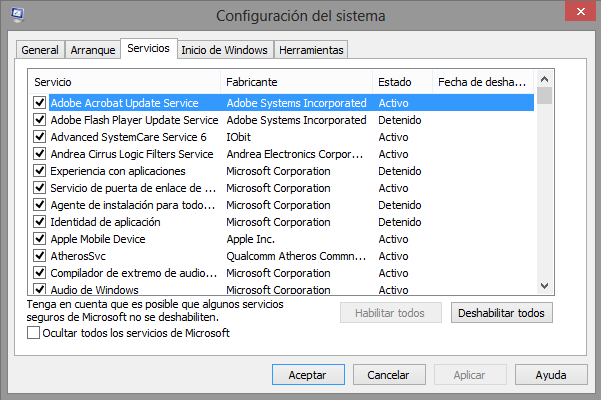Click IObit manufacturer cell

[x=238, y=137]
